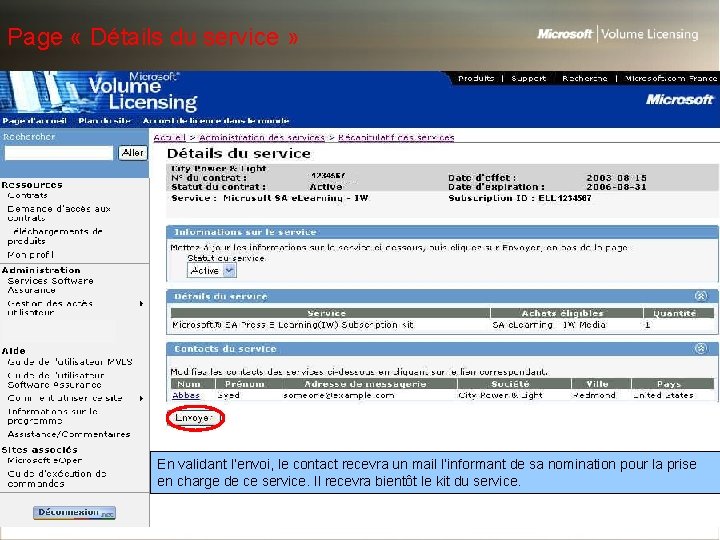Click the Déconnexion button
Viewport: 720px width, 540px height.
(x=74, y=512)
